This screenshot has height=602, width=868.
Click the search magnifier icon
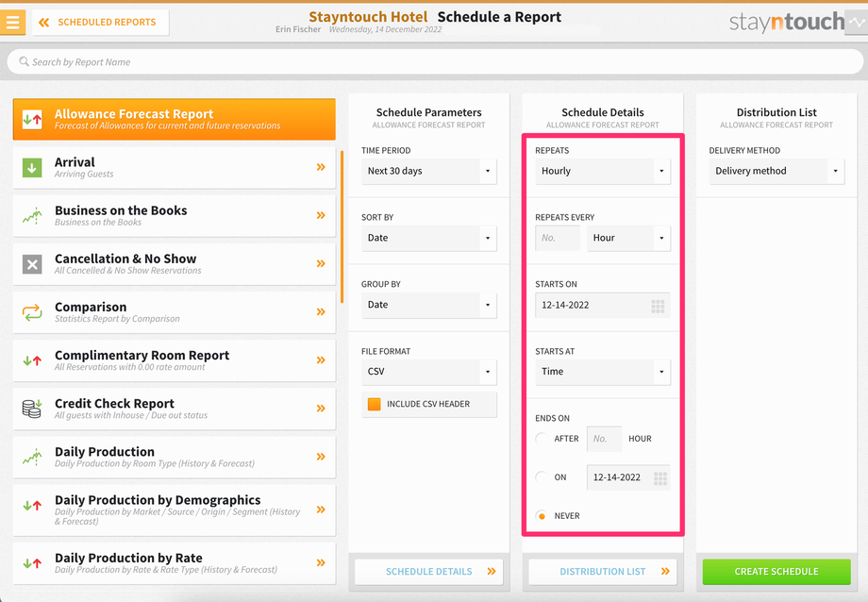24,61
